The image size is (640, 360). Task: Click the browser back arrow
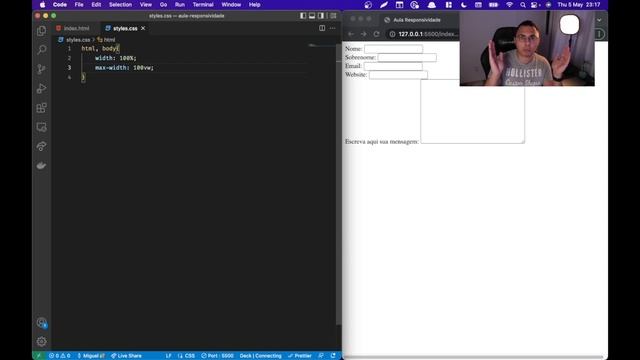[x=351, y=34]
